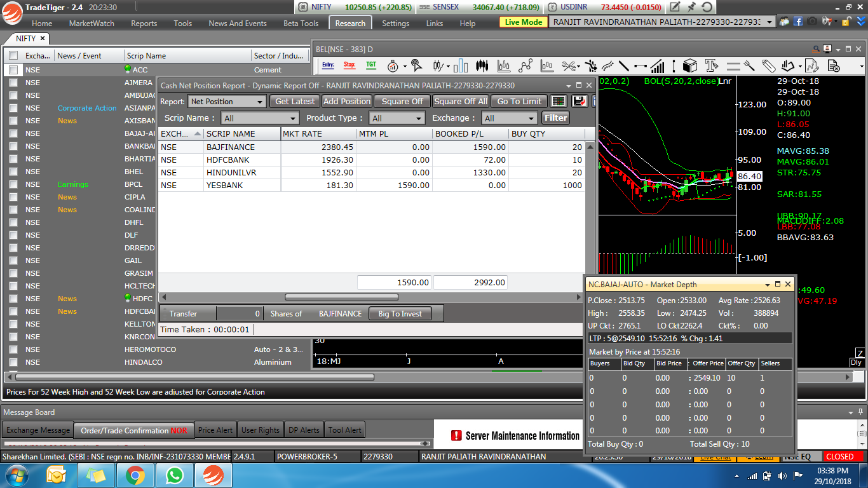The width and height of the screenshot is (868, 488).
Task: Open the Facebook icon in top toolbar
Action: pos(798,21)
